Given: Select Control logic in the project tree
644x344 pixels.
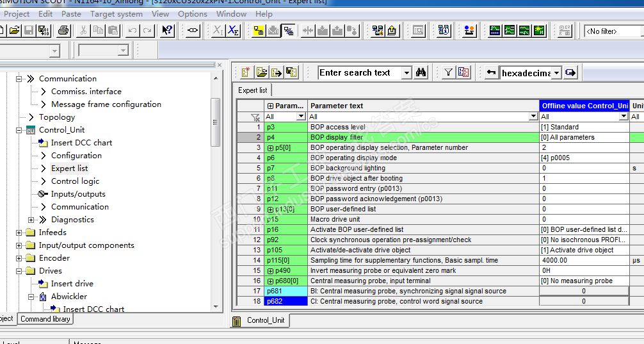Looking at the screenshot, I should pos(75,181).
